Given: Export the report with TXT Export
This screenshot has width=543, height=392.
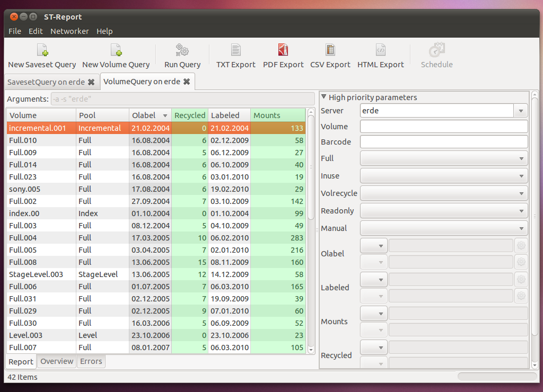Looking at the screenshot, I should coord(236,56).
